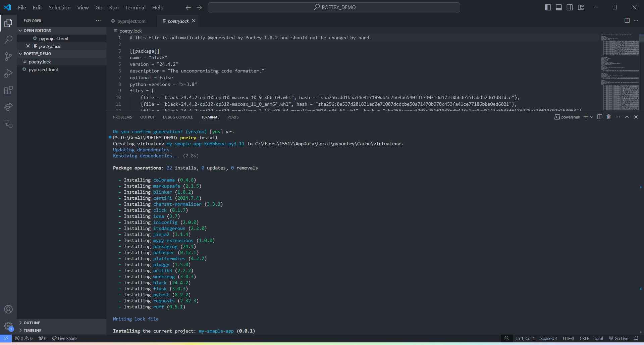Open Explorer views and more actions
This screenshot has width=644, height=345.
point(98,20)
